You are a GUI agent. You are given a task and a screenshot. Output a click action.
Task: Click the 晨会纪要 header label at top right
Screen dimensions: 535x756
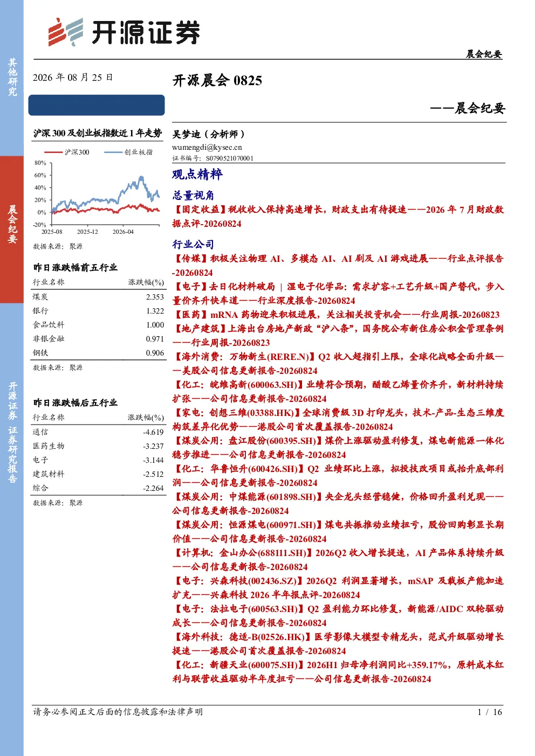pyautogui.click(x=484, y=54)
